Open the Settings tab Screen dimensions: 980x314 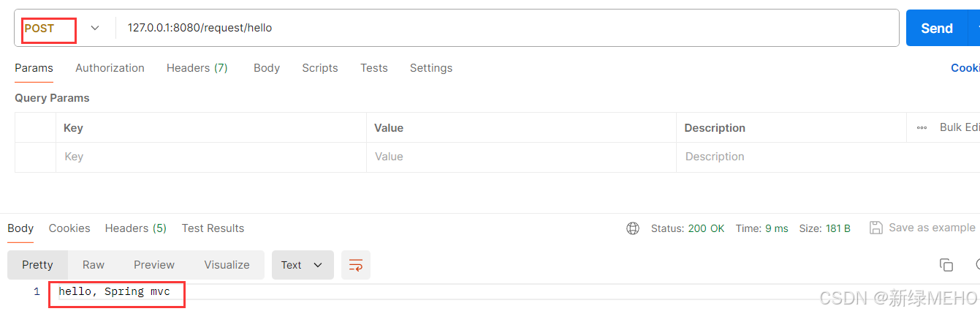click(x=430, y=67)
